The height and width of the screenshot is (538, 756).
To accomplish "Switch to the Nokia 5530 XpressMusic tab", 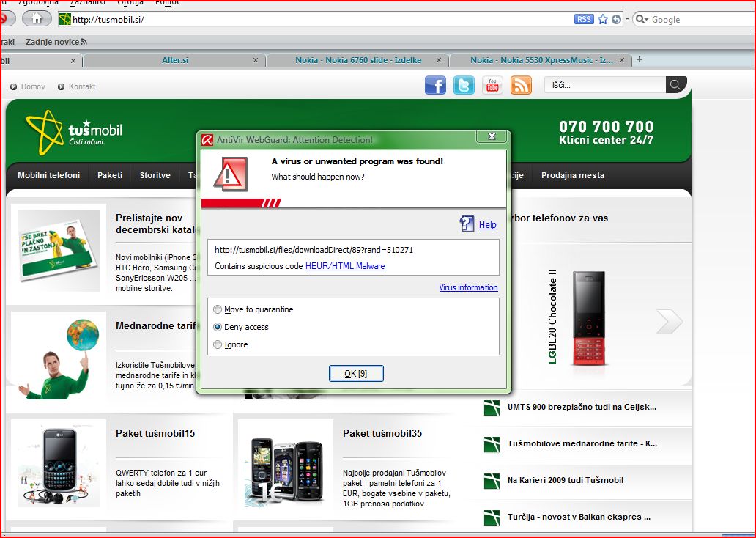I will coord(541,60).
